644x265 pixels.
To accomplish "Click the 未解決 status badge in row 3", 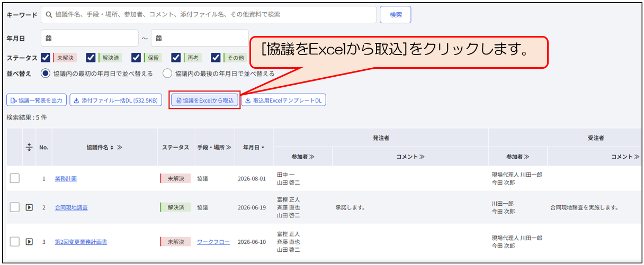I will pos(175,242).
